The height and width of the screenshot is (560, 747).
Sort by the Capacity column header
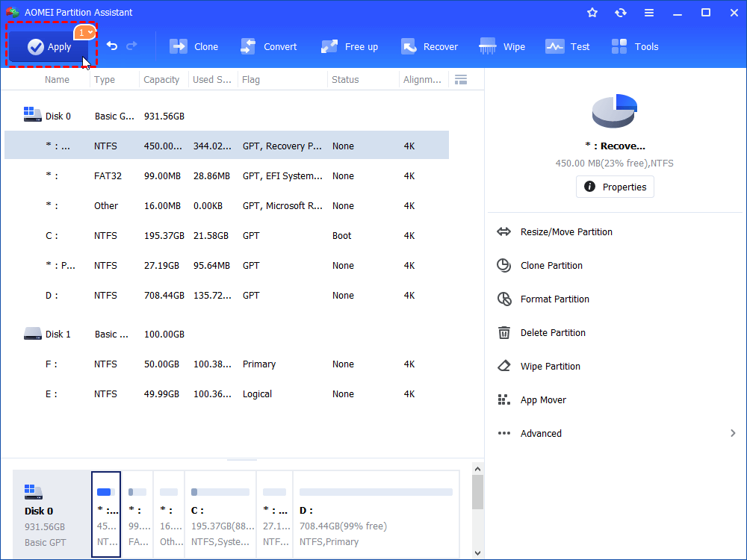(161, 80)
